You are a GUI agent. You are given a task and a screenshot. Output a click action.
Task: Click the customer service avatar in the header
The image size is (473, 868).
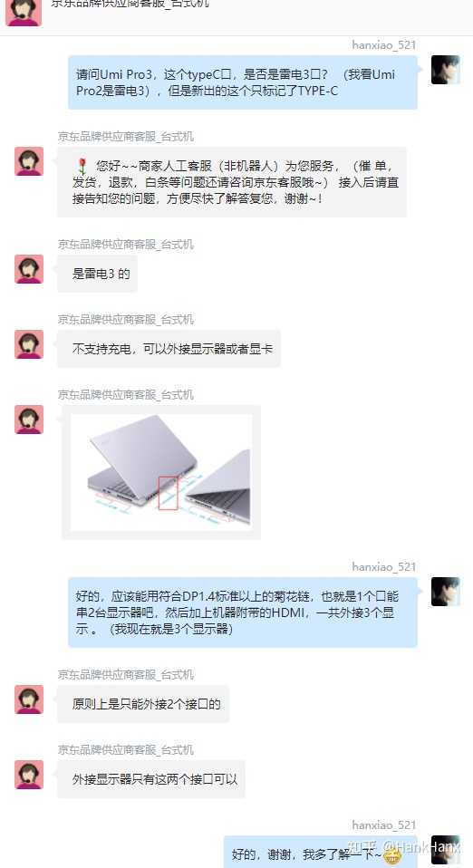24,12
